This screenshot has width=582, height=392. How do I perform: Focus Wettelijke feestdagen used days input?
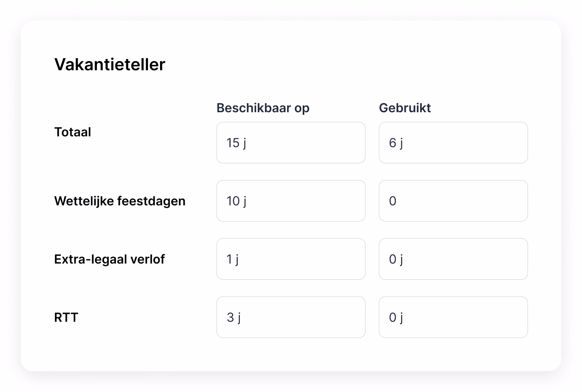coord(453,201)
